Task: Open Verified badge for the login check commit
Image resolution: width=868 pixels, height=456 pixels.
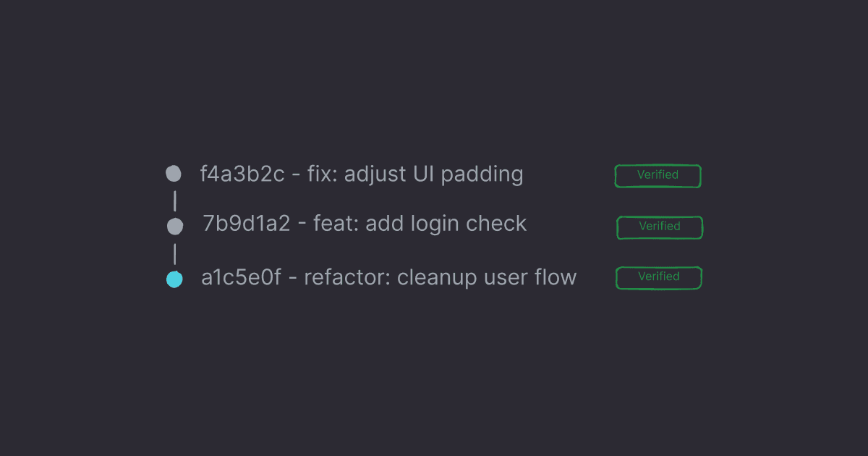Action: [x=660, y=227]
